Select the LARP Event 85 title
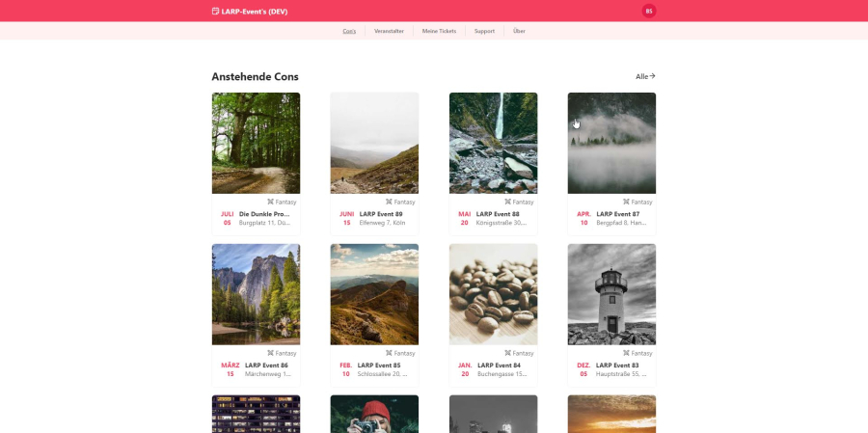The height and width of the screenshot is (433, 868). [x=379, y=365]
